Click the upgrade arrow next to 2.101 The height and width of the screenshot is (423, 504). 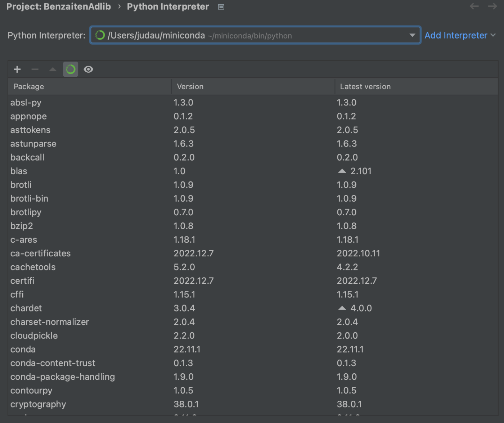click(x=342, y=171)
